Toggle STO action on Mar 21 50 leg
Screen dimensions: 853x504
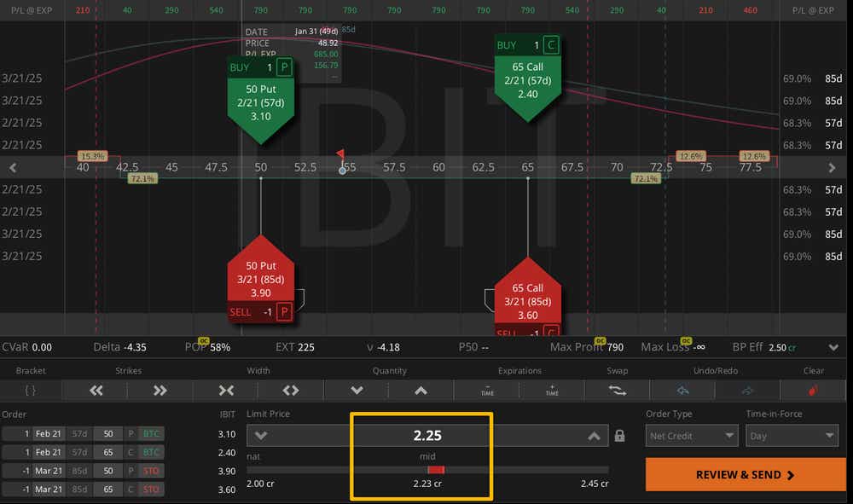coord(151,471)
